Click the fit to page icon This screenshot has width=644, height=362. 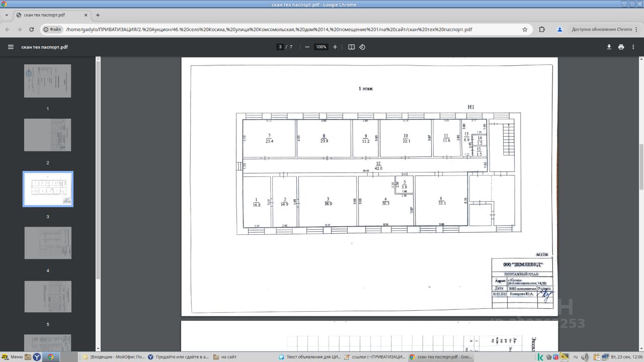351,47
